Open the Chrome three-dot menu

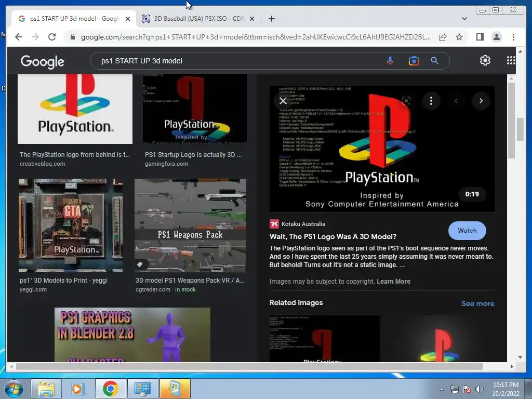pyautogui.click(x=513, y=37)
